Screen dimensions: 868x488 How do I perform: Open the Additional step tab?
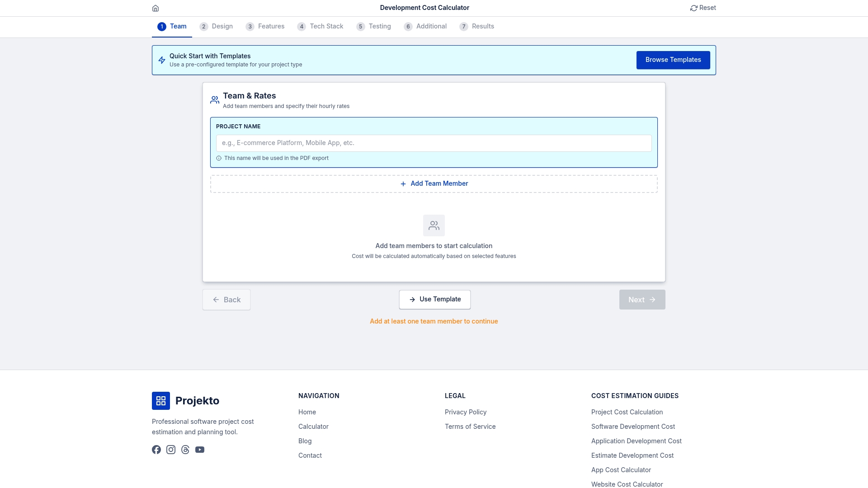pyautogui.click(x=425, y=26)
